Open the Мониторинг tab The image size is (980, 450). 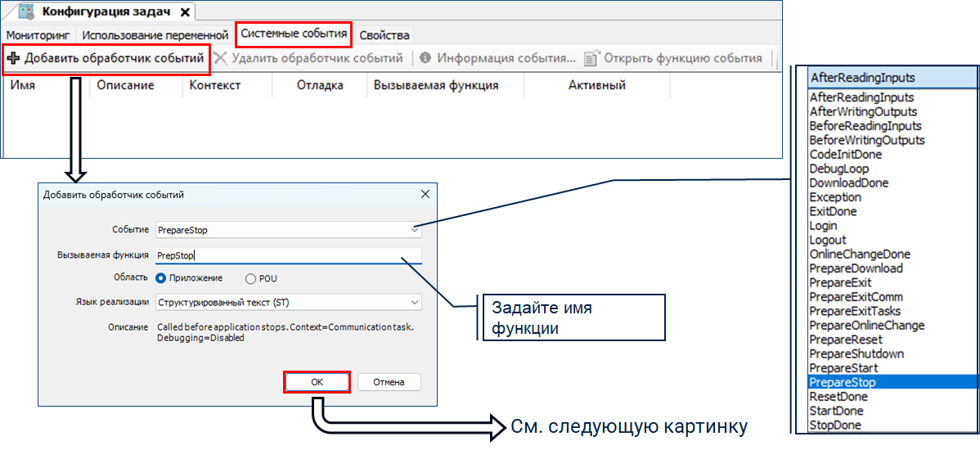pyautogui.click(x=40, y=35)
